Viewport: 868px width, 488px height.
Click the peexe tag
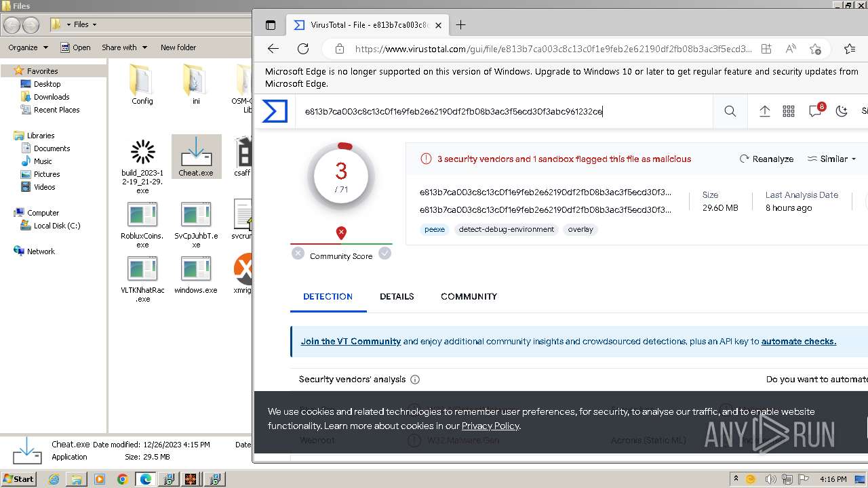click(x=435, y=229)
